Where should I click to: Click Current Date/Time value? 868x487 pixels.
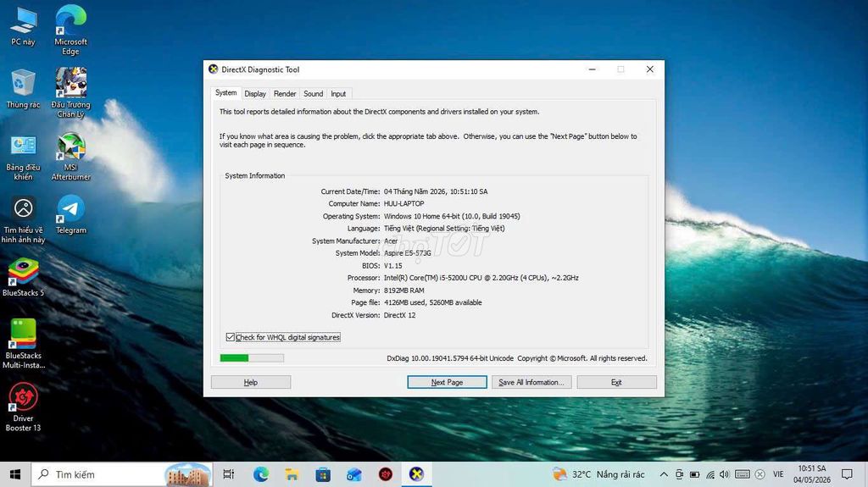tap(436, 191)
